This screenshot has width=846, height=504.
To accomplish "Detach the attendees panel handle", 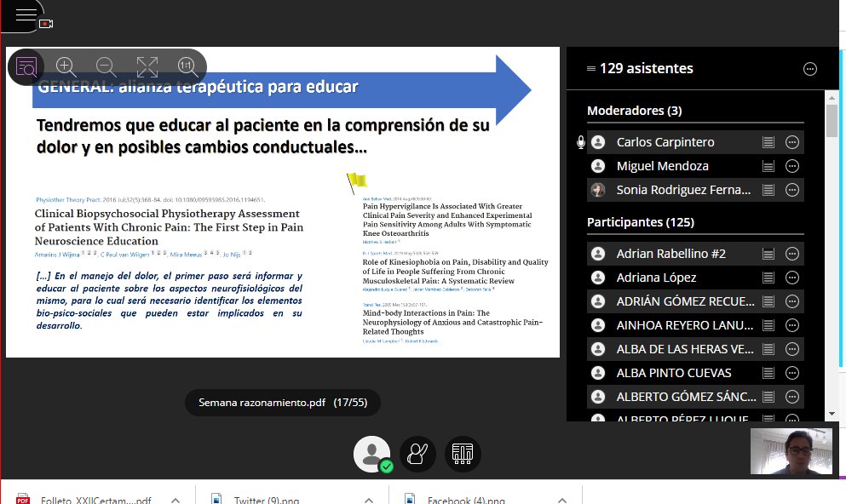I will click(591, 68).
